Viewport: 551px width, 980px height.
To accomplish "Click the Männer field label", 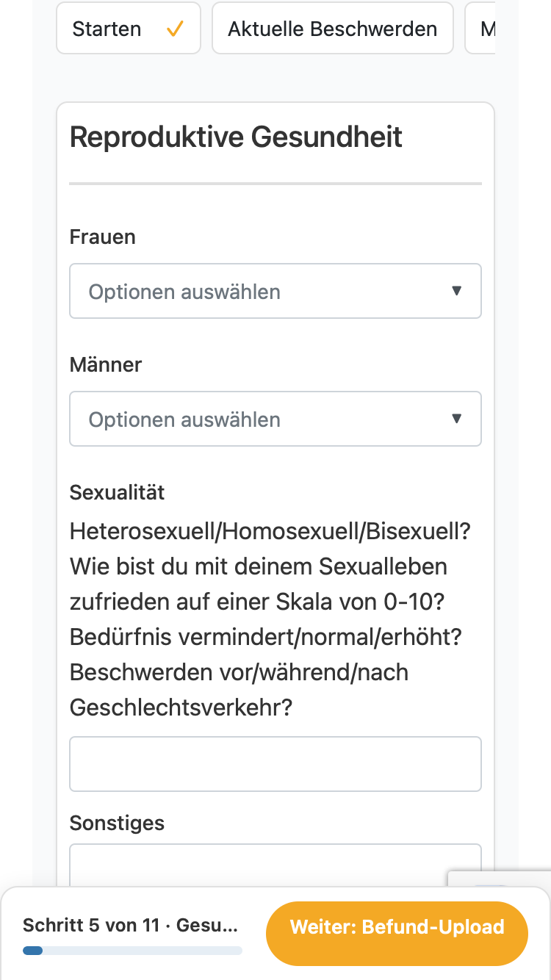I will (x=106, y=365).
